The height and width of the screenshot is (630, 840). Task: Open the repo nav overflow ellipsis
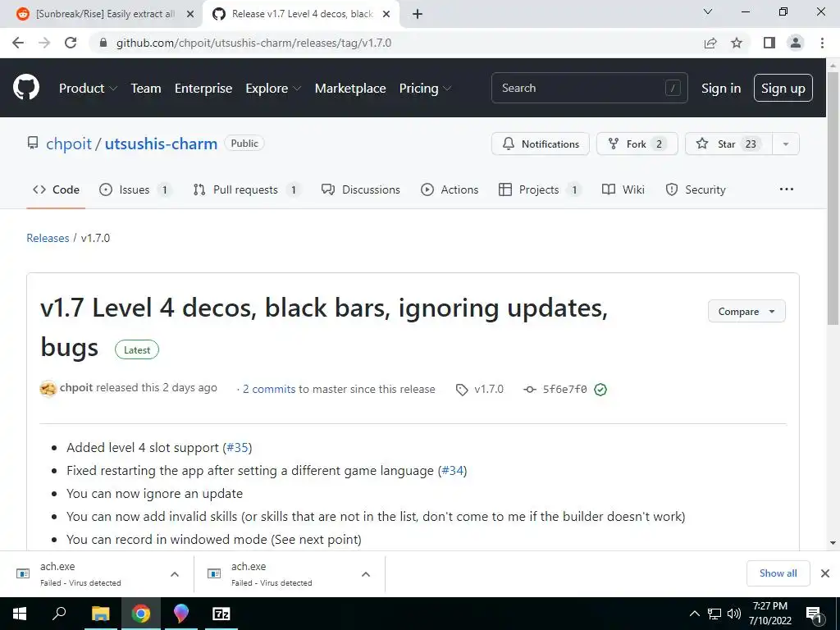coord(787,189)
